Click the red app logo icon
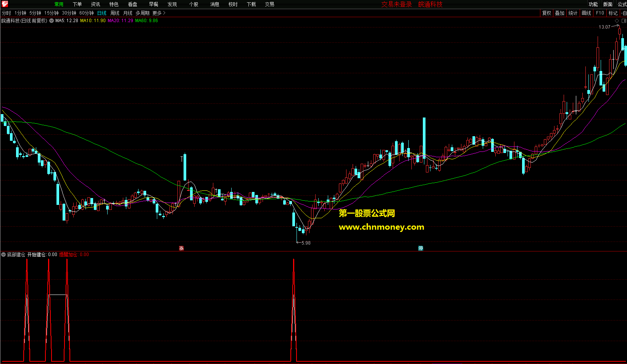The width and height of the screenshot is (627, 364). pos(5,4)
